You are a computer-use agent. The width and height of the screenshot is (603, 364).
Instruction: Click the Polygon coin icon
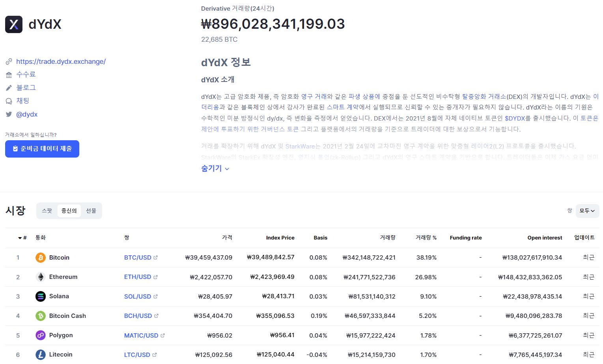point(41,335)
